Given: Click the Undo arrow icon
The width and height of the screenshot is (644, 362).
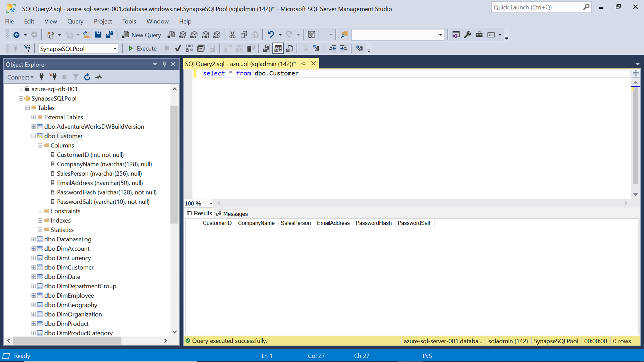Looking at the screenshot, I should (x=271, y=35).
